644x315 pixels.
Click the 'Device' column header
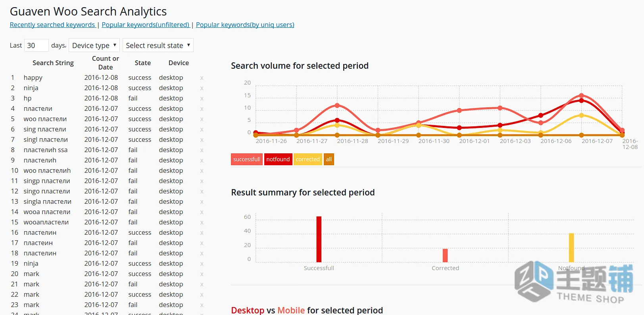click(179, 63)
